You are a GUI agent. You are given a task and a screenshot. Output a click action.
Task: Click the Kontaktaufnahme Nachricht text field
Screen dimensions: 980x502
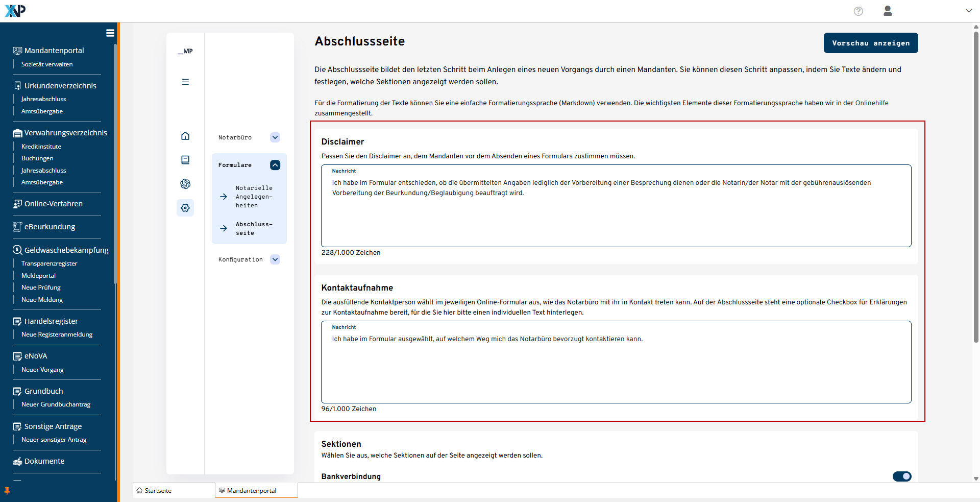[616, 362]
